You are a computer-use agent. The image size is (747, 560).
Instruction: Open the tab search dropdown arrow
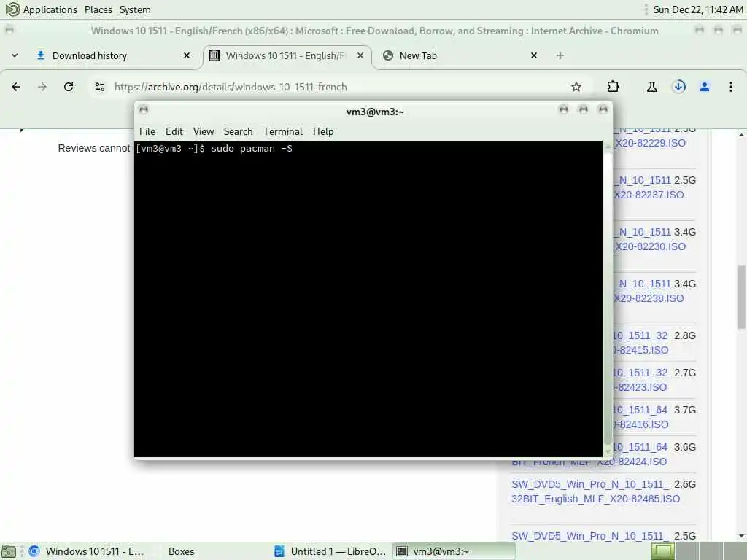[x=15, y=55]
